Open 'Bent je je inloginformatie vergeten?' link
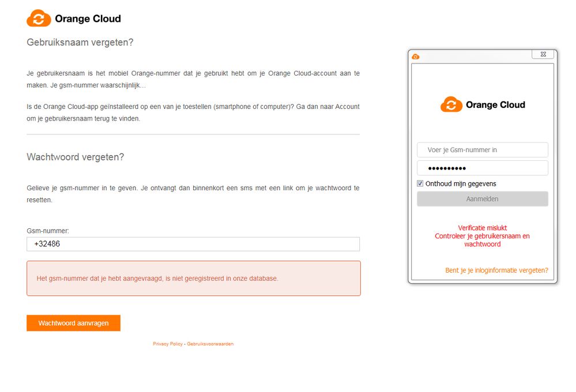Screen dimensions: 576x392 point(496,270)
